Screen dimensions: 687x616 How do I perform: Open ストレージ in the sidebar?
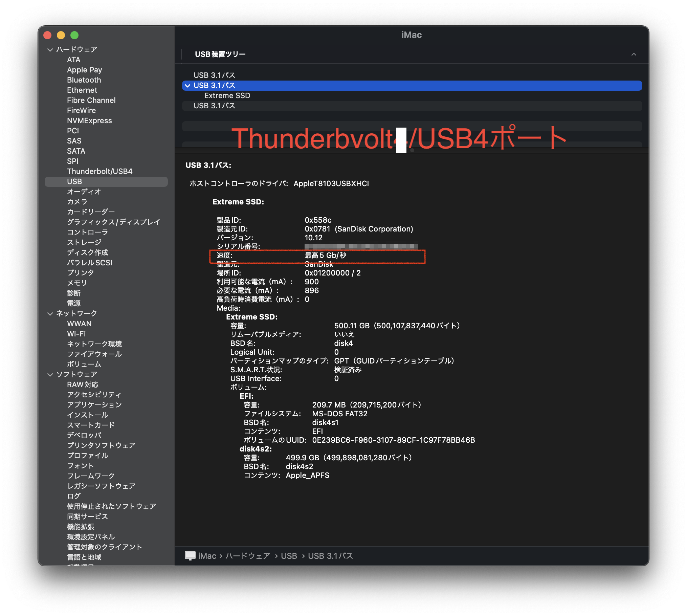pyautogui.click(x=84, y=242)
